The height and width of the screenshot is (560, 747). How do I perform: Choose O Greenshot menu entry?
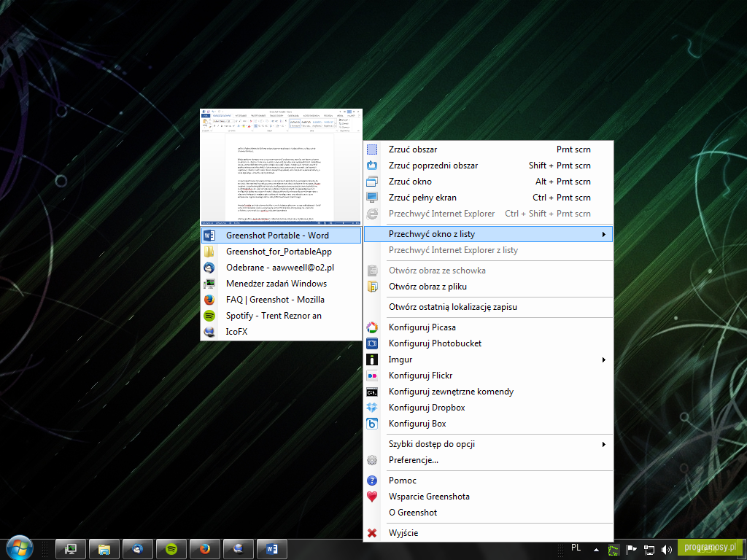[x=488, y=513]
